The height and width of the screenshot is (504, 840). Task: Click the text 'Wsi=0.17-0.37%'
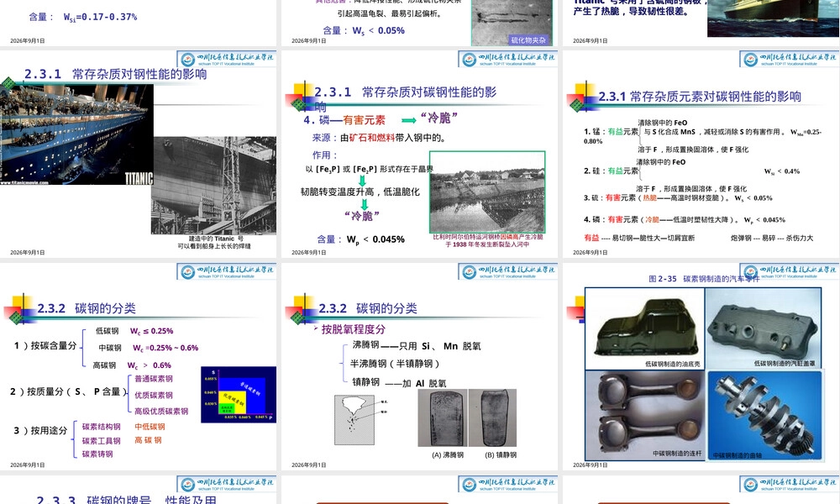coord(100,17)
